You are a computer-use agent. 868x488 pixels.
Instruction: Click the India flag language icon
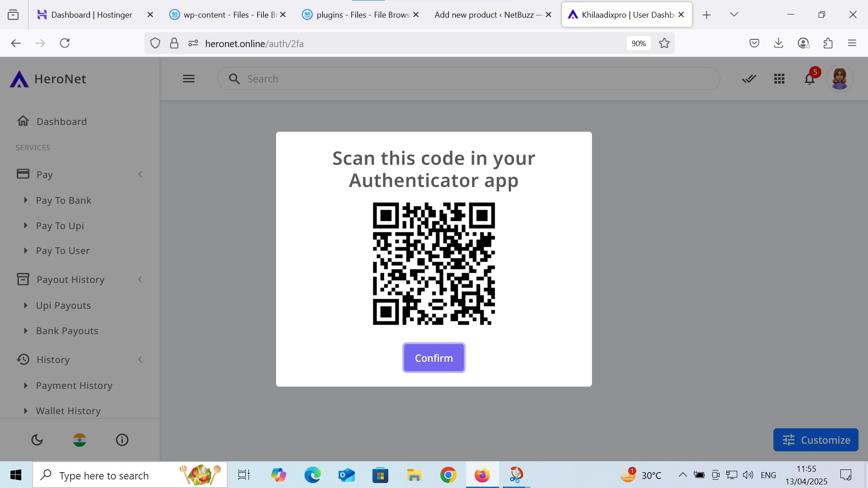tap(80, 440)
